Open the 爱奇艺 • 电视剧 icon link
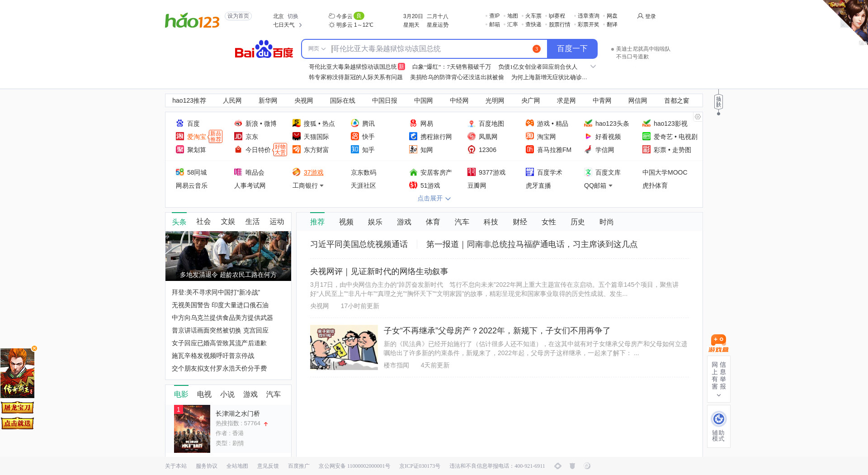 coord(646,136)
